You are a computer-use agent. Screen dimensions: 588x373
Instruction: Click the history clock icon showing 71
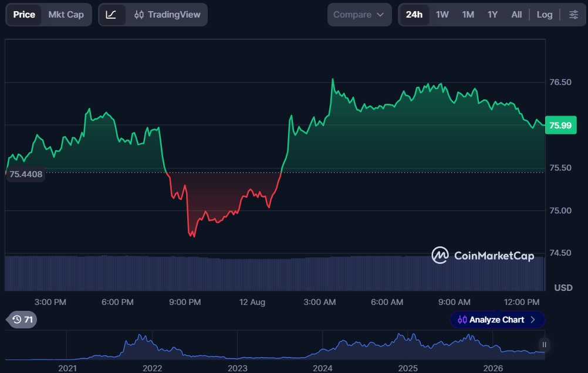[22, 320]
